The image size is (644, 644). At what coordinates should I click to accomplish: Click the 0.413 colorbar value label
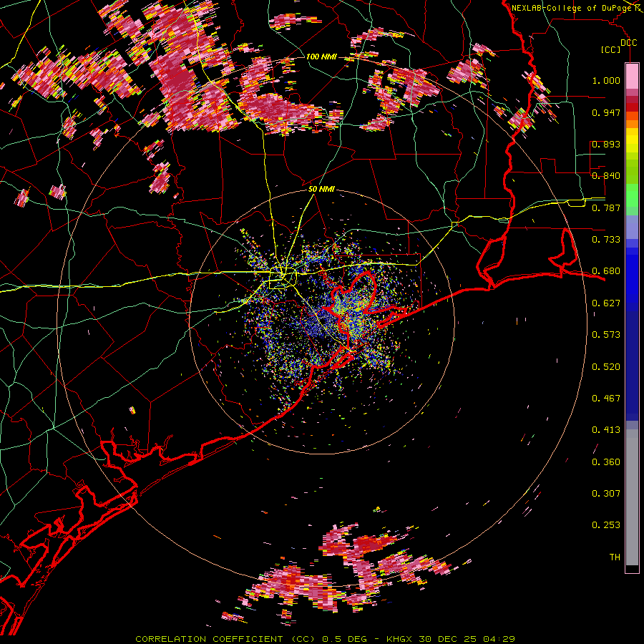point(606,430)
